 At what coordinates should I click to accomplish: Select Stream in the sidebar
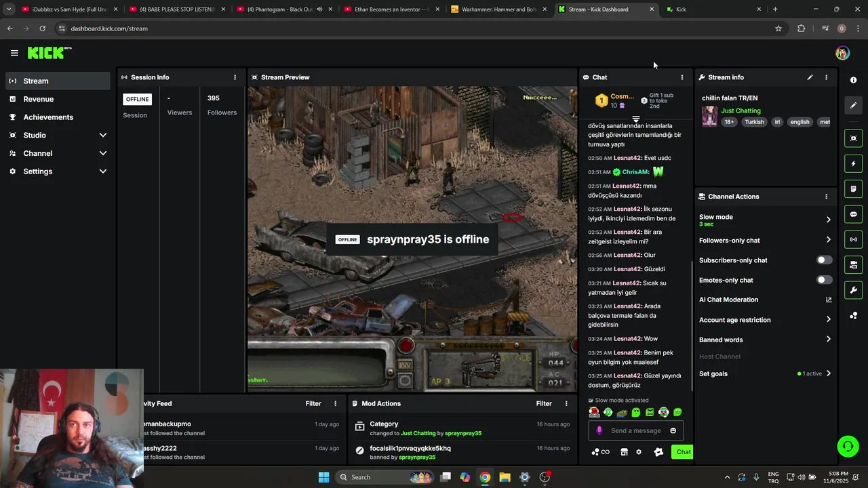tap(58, 81)
